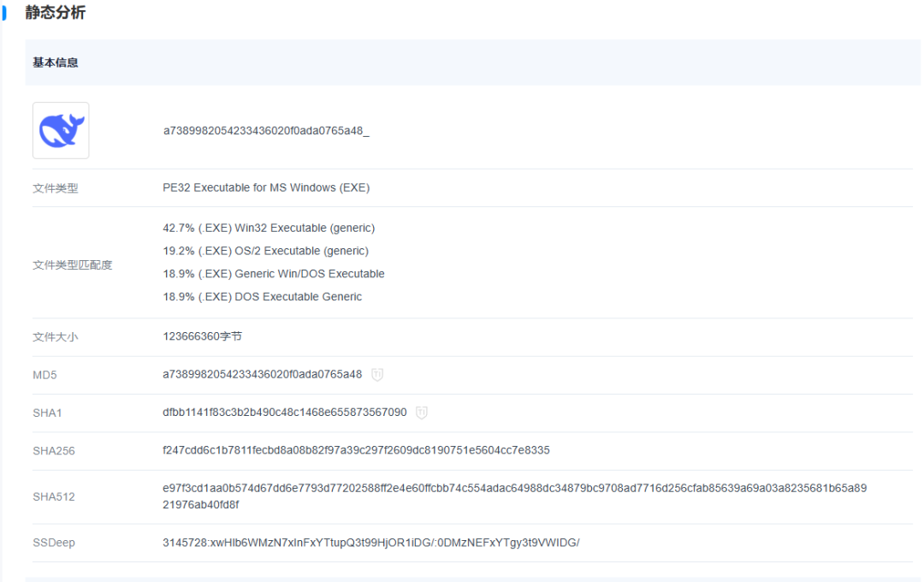This screenshot has height=582, width=924.
Task: Click the 基本信息 panel header
Action: [472, 62]
